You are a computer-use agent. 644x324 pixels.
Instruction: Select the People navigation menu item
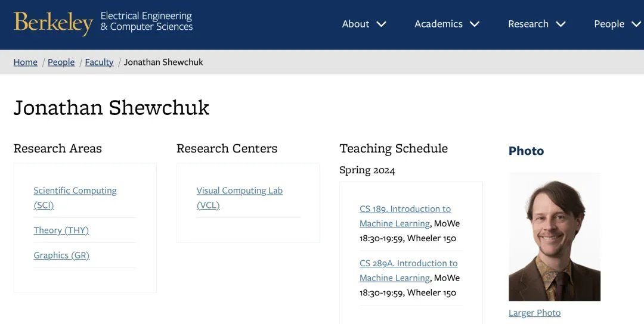[609, 24]
